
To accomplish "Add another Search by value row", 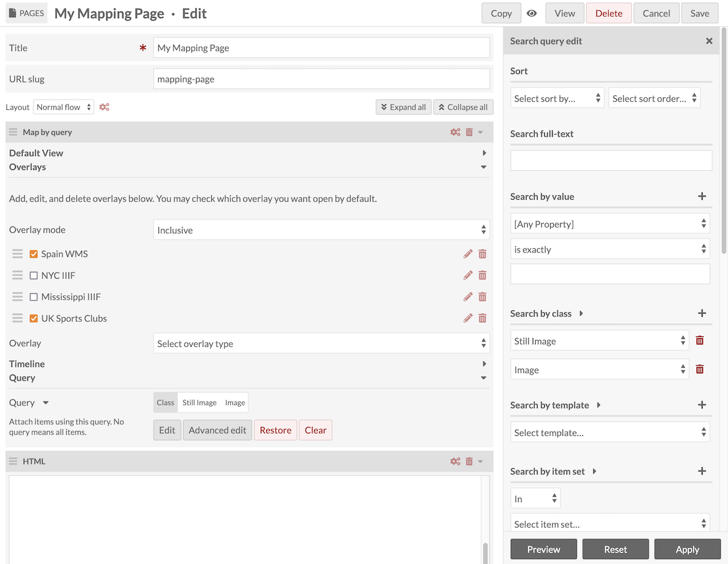I will [702, 196].
